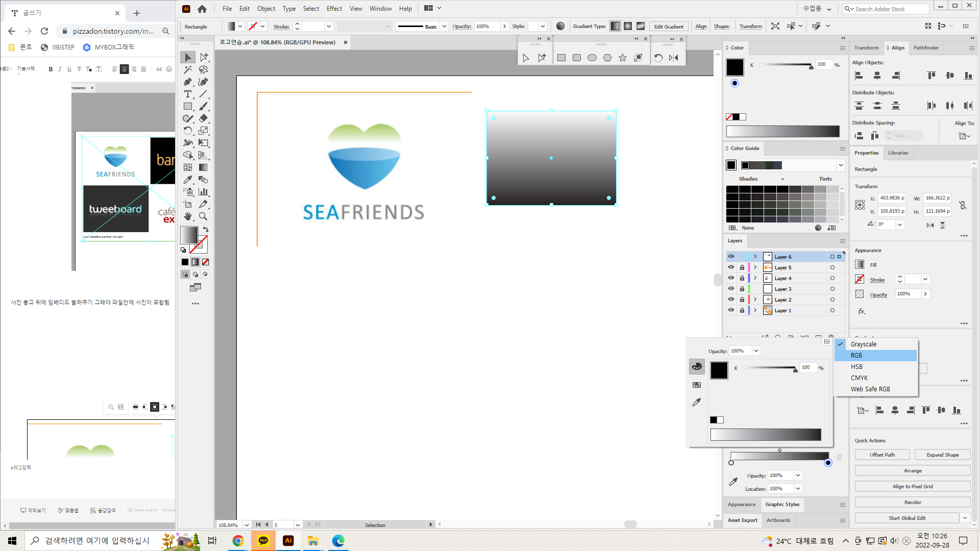Screen dimensions: 980x551
Task: Click the Offset Path button
Action: 882,455
